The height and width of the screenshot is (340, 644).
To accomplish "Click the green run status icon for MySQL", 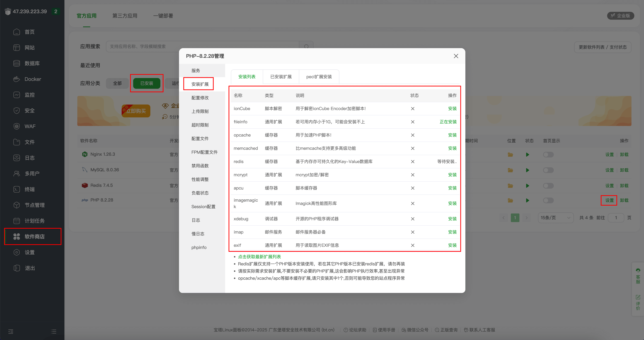I will click(x=527, y=170).
